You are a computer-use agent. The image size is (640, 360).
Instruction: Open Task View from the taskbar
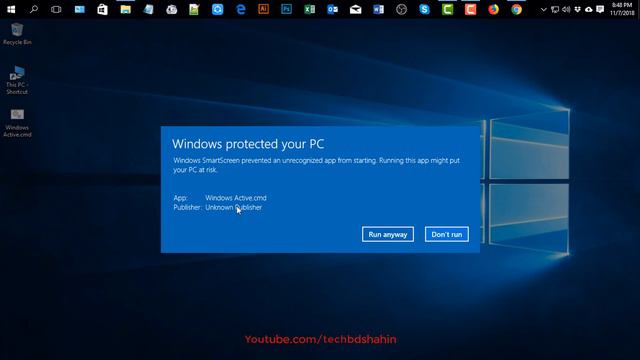click(56, 9)
